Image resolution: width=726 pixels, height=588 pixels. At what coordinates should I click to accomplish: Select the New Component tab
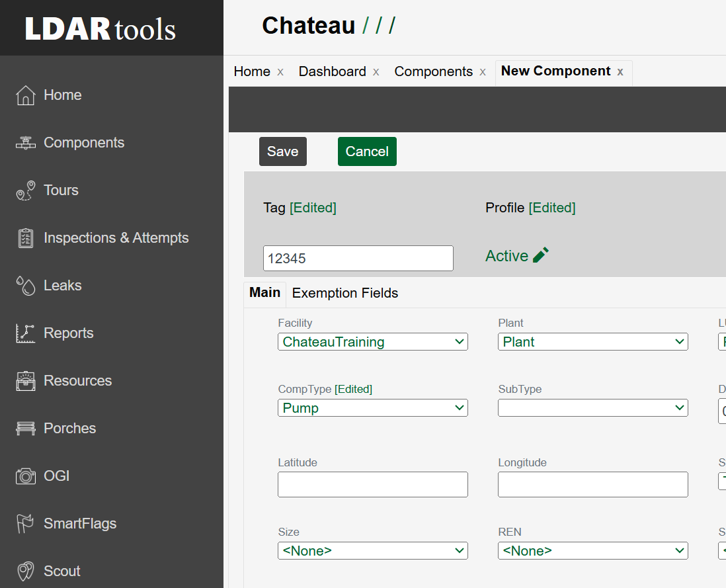tap(555, 71)
